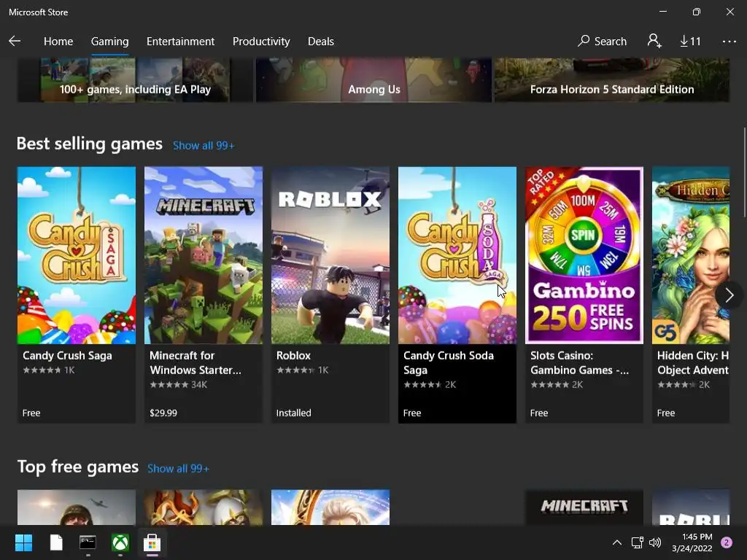Click the Minecraft for Windows Starter title
The width and height of the screenshot is (747, 560).
pyautogui.click(x=196, y=363)
